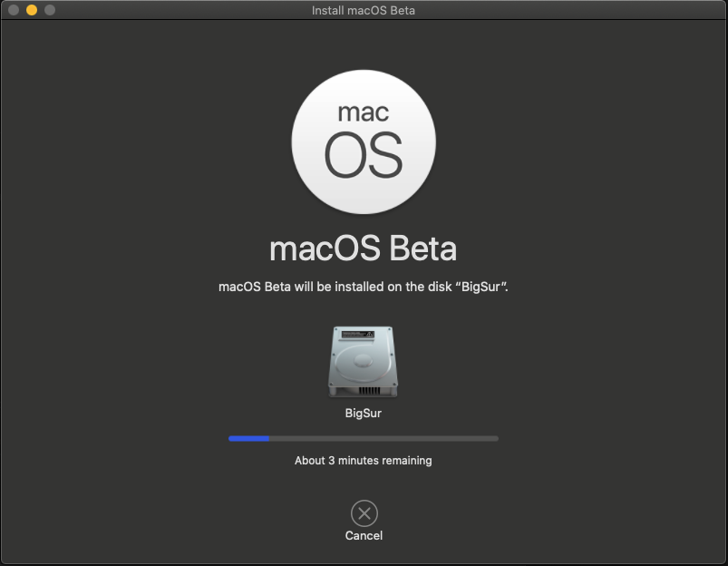The width and height of the screenshot is (728, 566).
Task: Click the round macOS logo
Action: (364, 142)
